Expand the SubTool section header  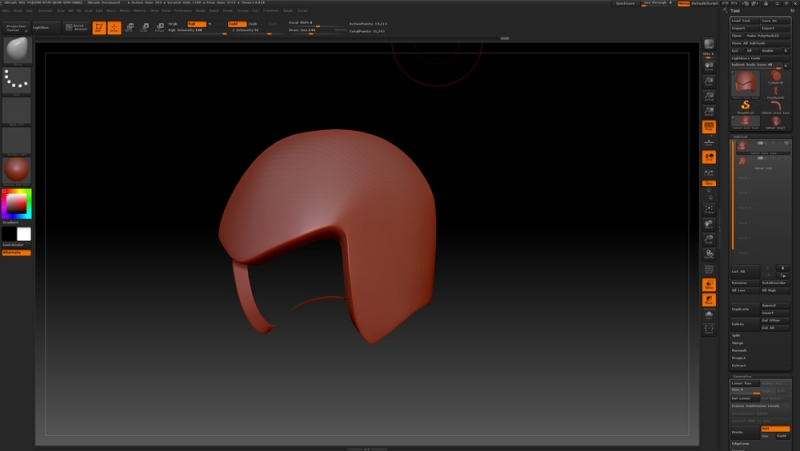pos(741,136)
